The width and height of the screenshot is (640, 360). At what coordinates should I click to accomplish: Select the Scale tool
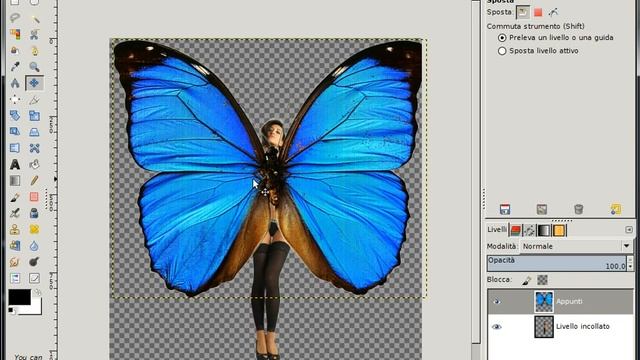tap(34, 116)
